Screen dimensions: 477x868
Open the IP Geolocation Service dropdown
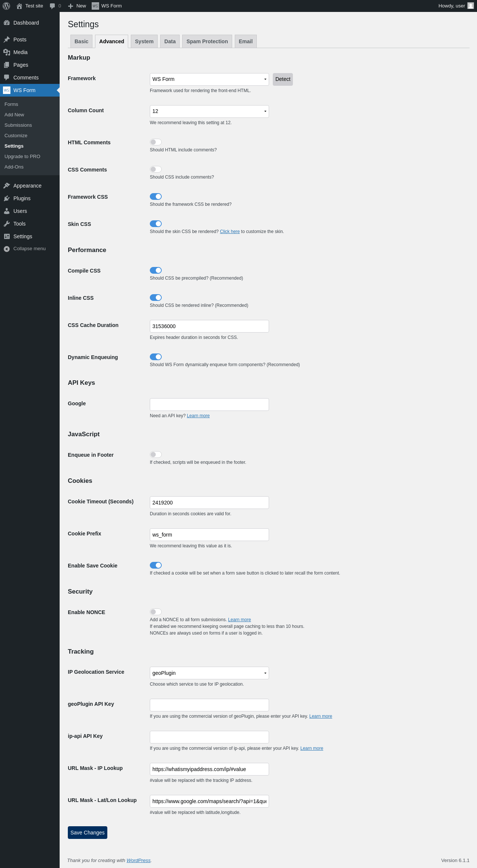point(209,673)
